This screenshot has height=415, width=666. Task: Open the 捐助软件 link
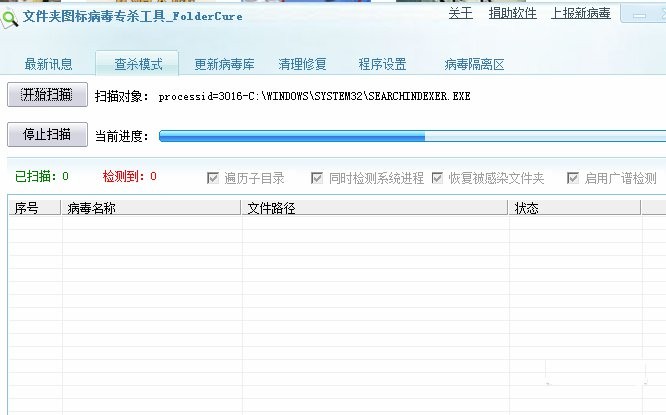(x=512, y=13)
